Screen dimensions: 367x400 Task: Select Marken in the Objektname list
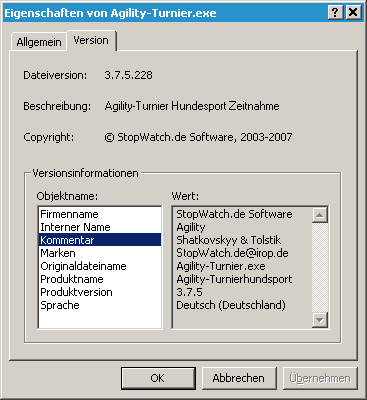coord(100,253)
